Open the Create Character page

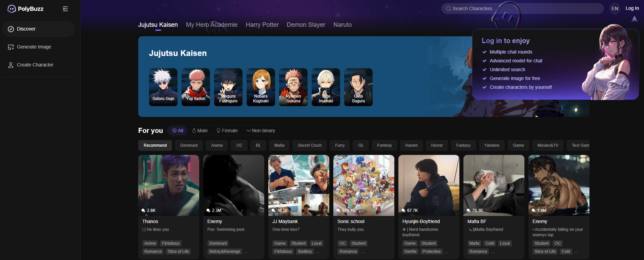(x=35, y=65)
